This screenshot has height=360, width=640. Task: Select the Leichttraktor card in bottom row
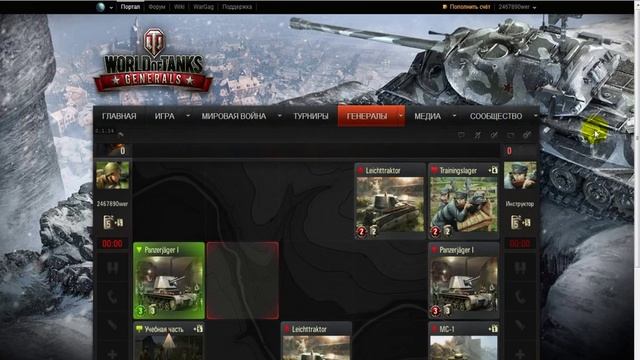[x=316, y=341]
